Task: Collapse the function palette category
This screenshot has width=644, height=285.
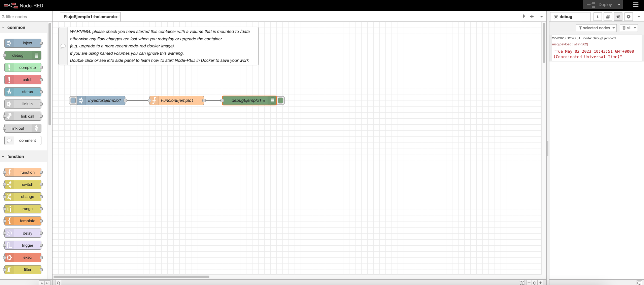Action: click(24, 157)
